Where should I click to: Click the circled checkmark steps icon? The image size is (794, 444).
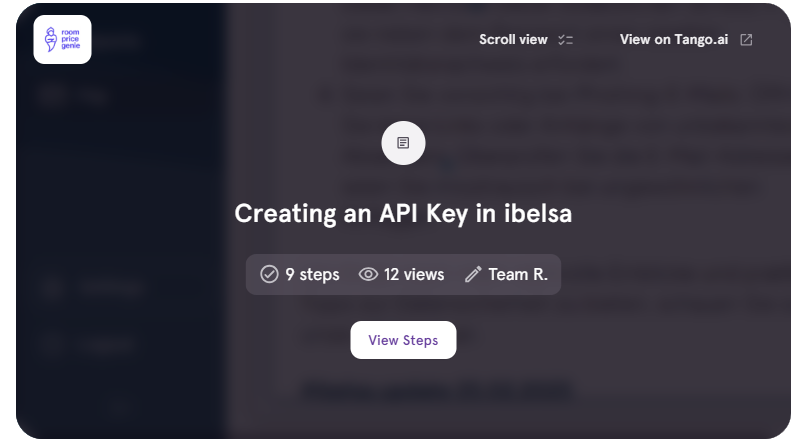269,274
